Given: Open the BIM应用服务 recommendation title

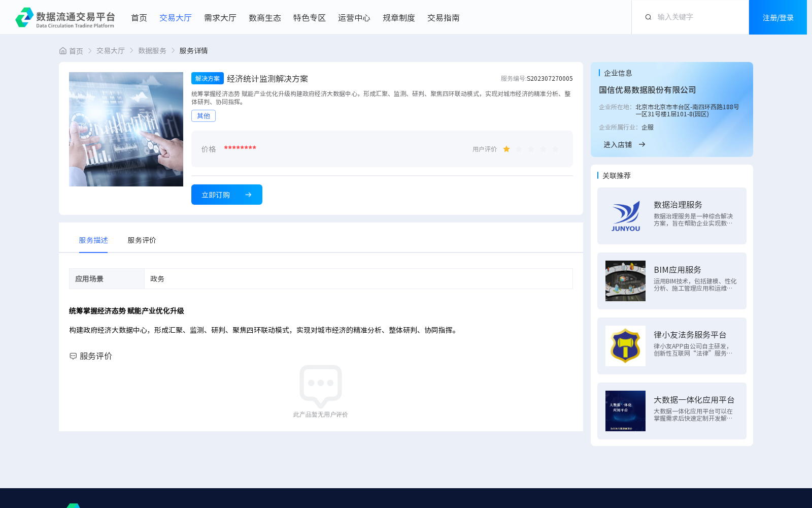Looking at the screenshot, I should point(678,270).
